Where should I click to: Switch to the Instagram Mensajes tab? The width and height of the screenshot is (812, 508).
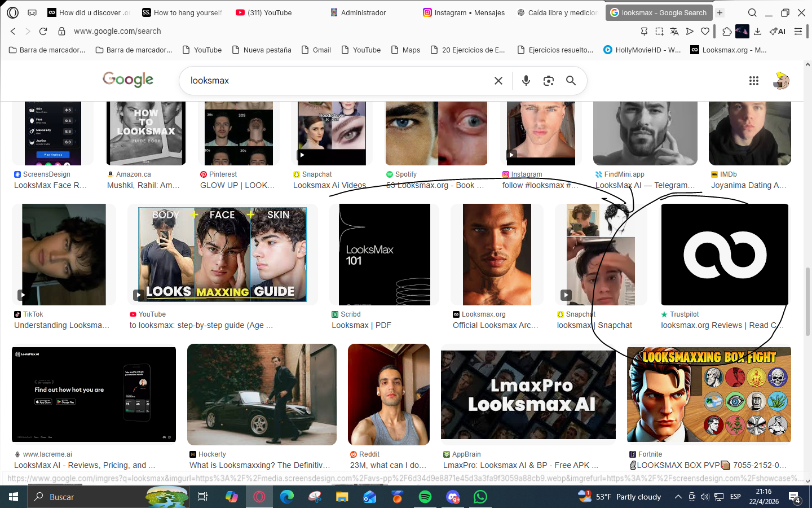464,12
